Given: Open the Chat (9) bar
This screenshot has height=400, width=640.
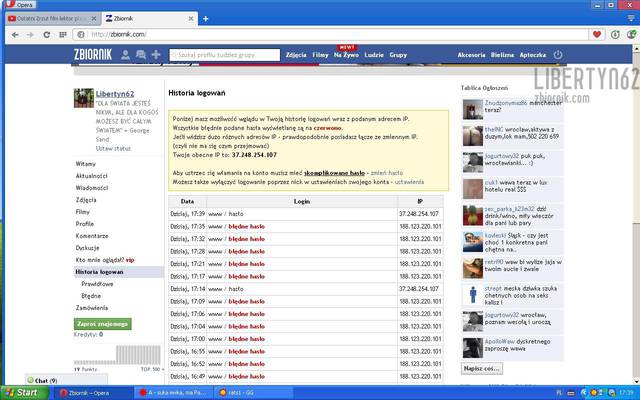Looking at the screenshot, I should coord(67,380).
